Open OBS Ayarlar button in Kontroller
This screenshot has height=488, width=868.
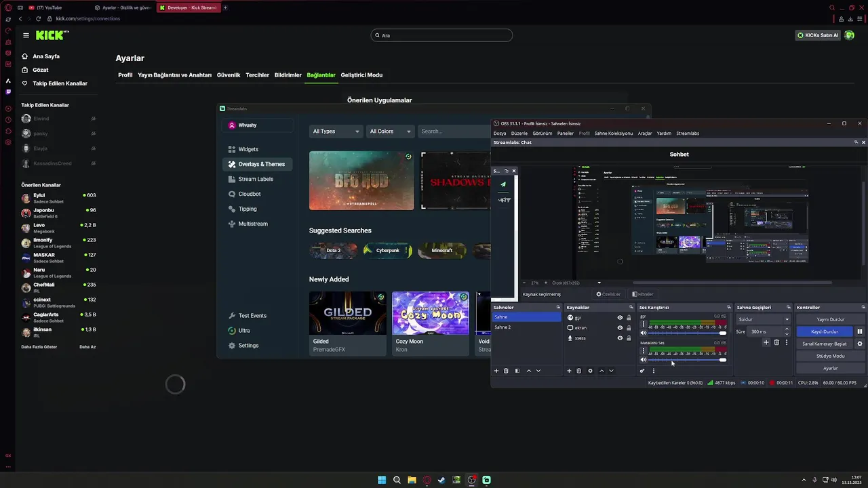(x=830, y=368)
